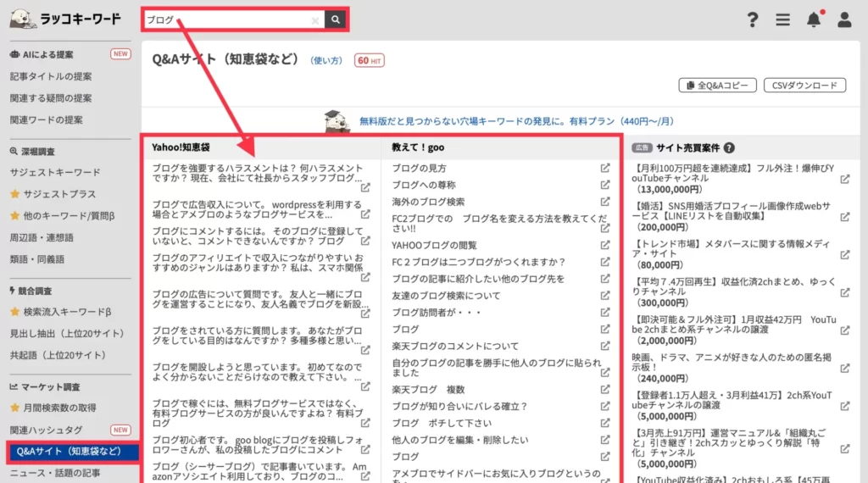Viewport: 868px width, 483px height.
Task: Click the ラッコキーワード logo
Action: [65, 19]
